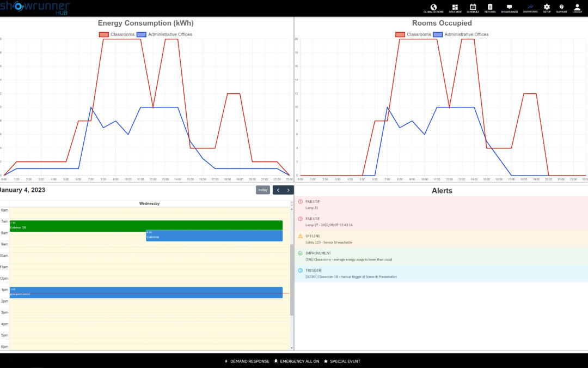Jump calendar to today
588x368 pixels.
coord(263,190)
